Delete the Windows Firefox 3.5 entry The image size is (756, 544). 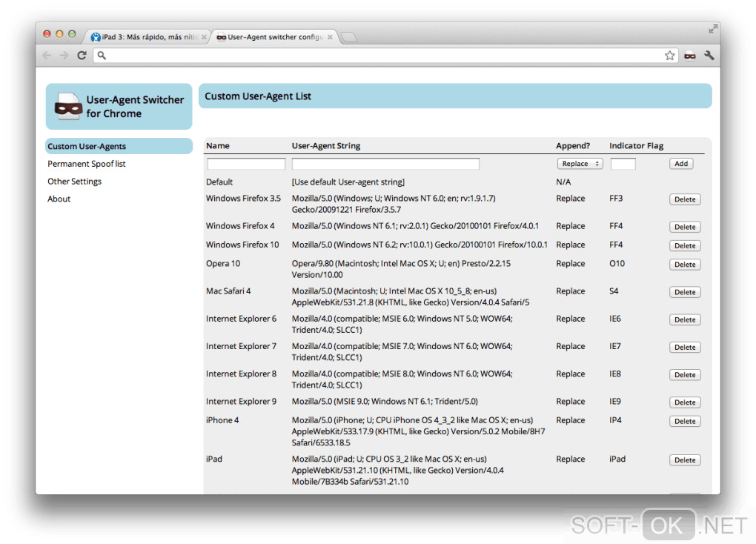coord(685,199)
